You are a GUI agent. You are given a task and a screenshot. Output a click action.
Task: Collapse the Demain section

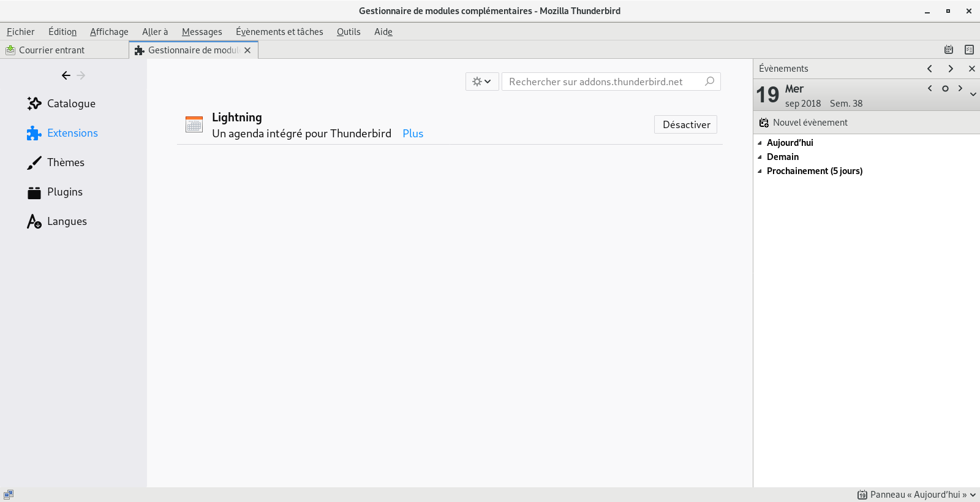pos(760,157)
